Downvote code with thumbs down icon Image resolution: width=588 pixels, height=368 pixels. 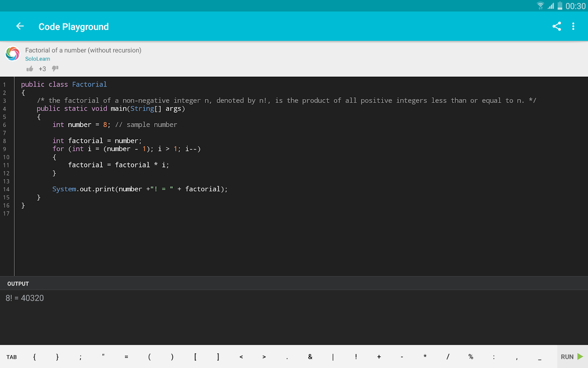(x=55, y=69)
